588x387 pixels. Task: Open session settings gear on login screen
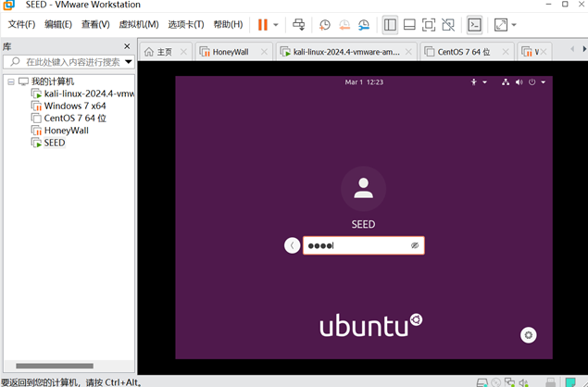529,335
